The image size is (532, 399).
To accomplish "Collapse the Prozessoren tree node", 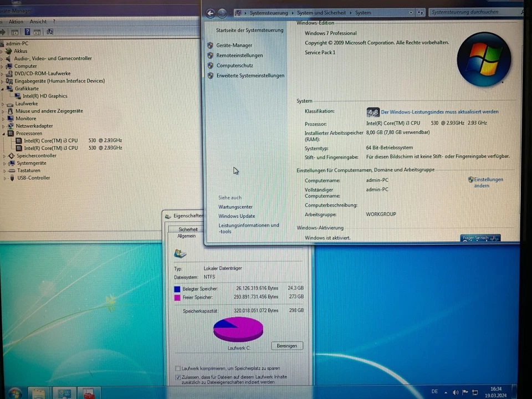I will pyautogui.click(x=3, y=134).
